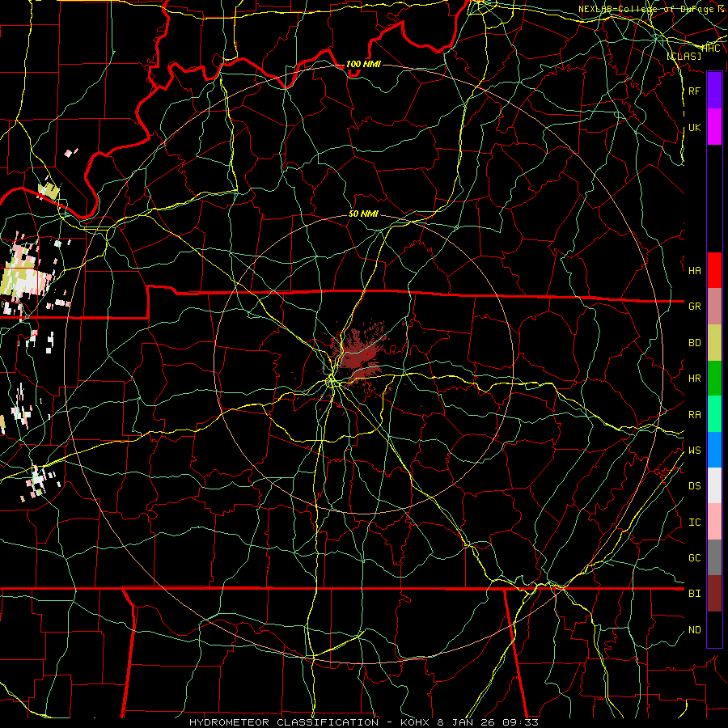Click the UK legend label
This screenshot has width=728, height=728.
pyautogui.click(x=695, y=127)
